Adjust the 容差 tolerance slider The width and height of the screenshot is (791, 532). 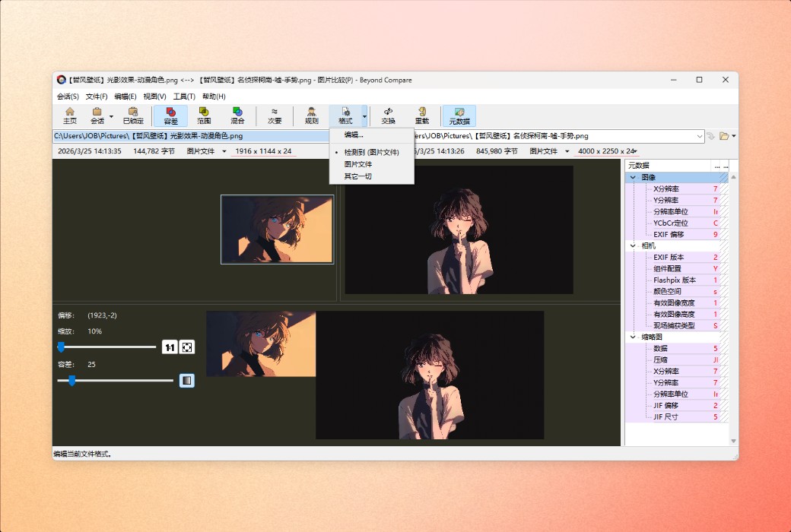coord(71,380)
